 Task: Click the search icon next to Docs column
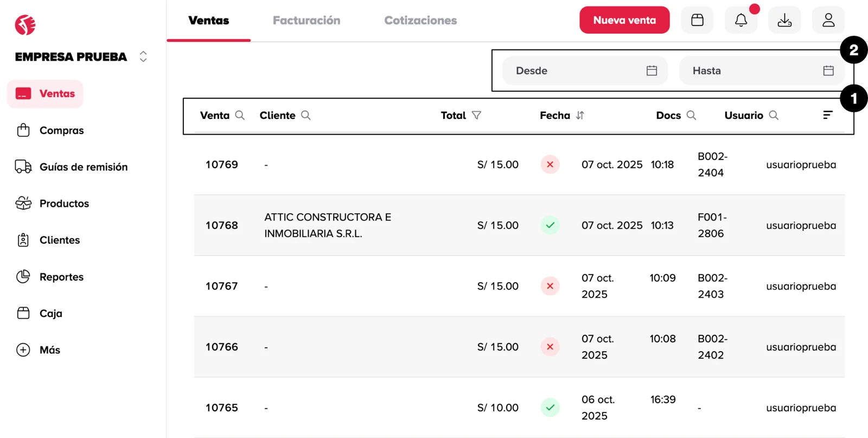click(x=691, y=115)
